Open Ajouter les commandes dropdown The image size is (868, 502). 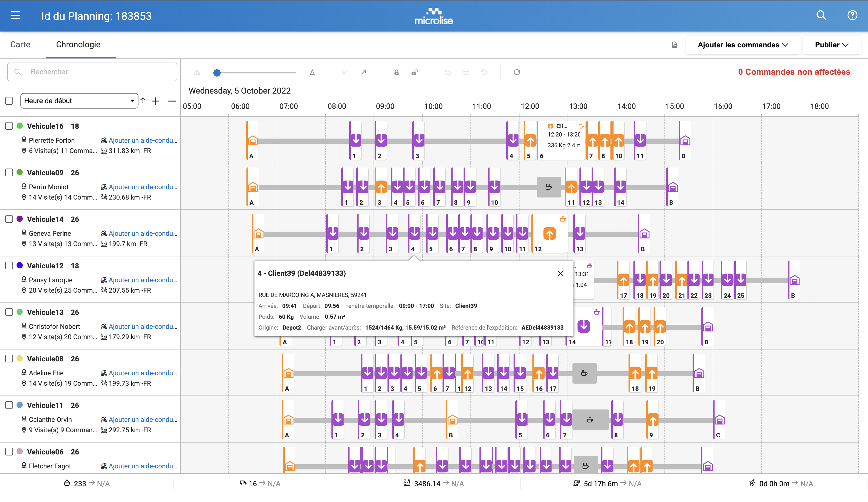point(743,45)
